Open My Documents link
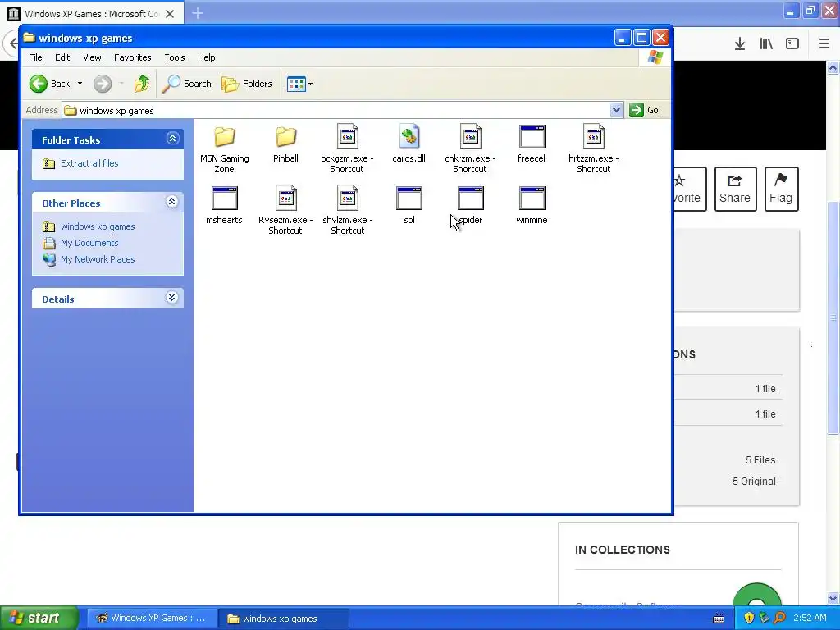The height and width of the screenshot is (630, 840). [89, 243]
